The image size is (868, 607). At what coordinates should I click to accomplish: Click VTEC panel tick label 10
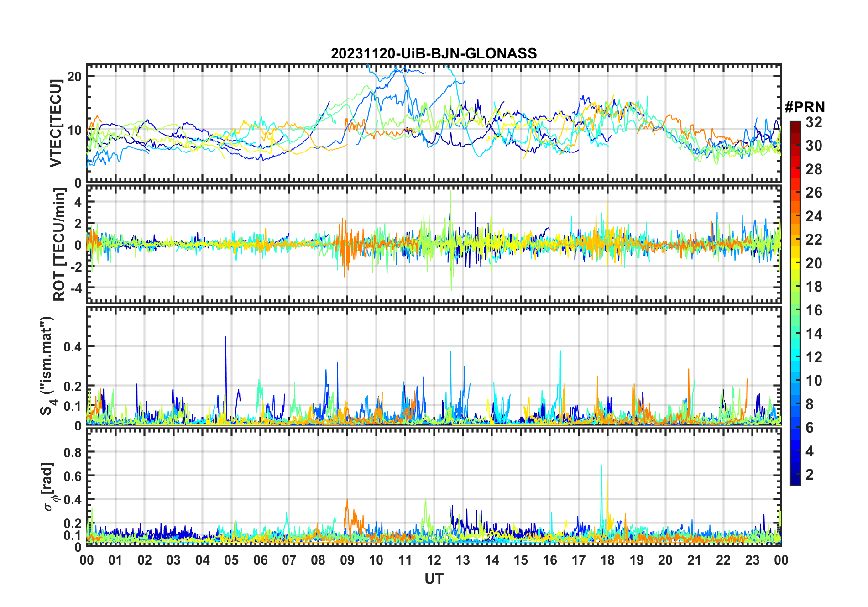pyautogui.click(x=74, y=130)
